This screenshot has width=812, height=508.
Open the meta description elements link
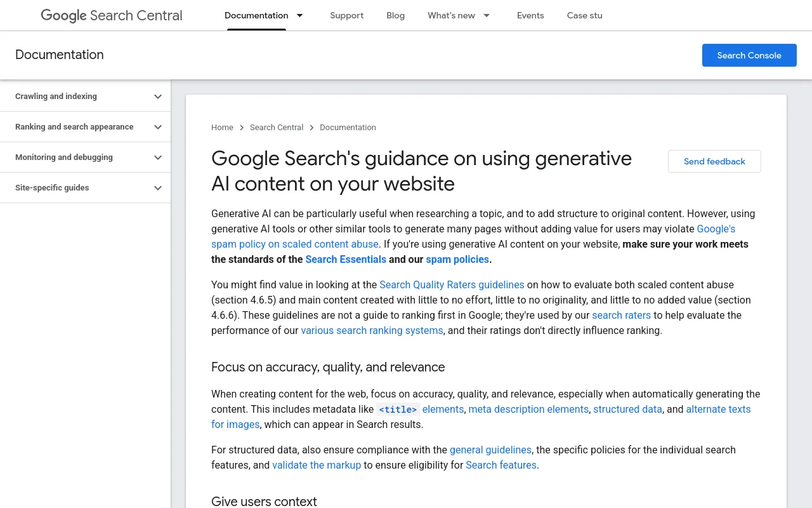528,409
